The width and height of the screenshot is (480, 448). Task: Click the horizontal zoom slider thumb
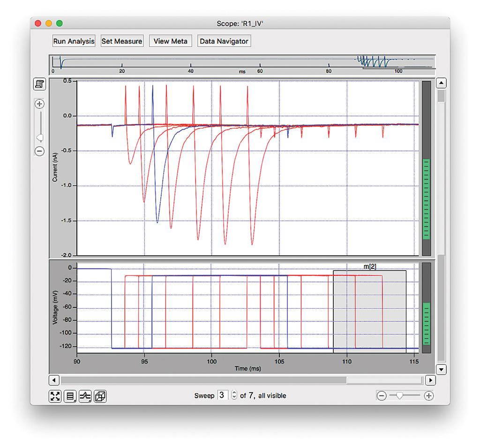tap(399, 395)
